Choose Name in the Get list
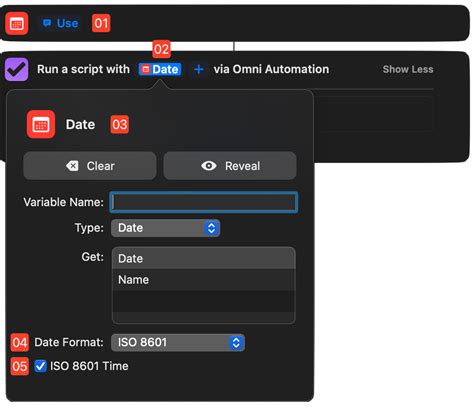The image size is (474, 407). [204, 279]
